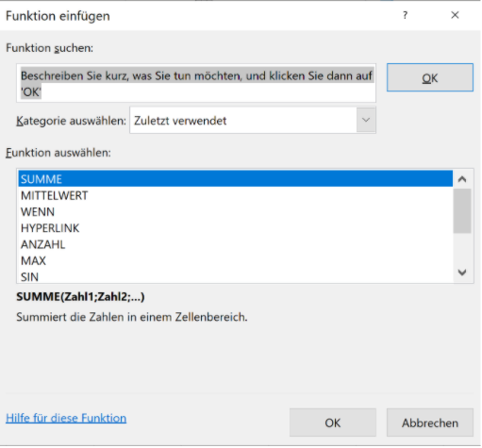Select SUMME in the function list
The width and height of the screenshot is (482, 448).
point(235,179)
